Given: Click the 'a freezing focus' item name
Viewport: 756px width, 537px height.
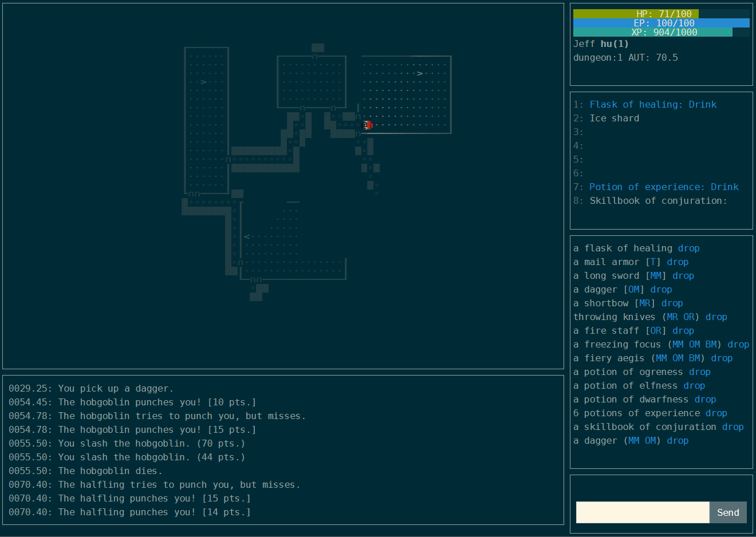Looking at the screenshot, I should [617, 344].
